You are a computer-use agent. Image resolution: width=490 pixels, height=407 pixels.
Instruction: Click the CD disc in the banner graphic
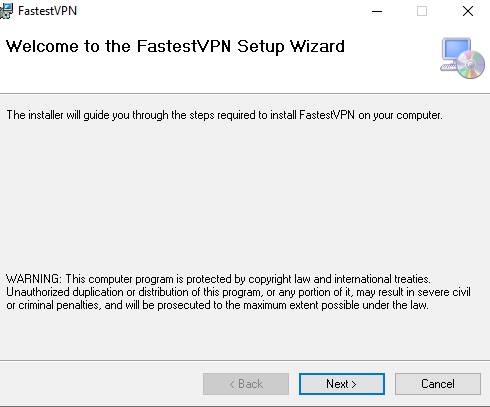471,65
